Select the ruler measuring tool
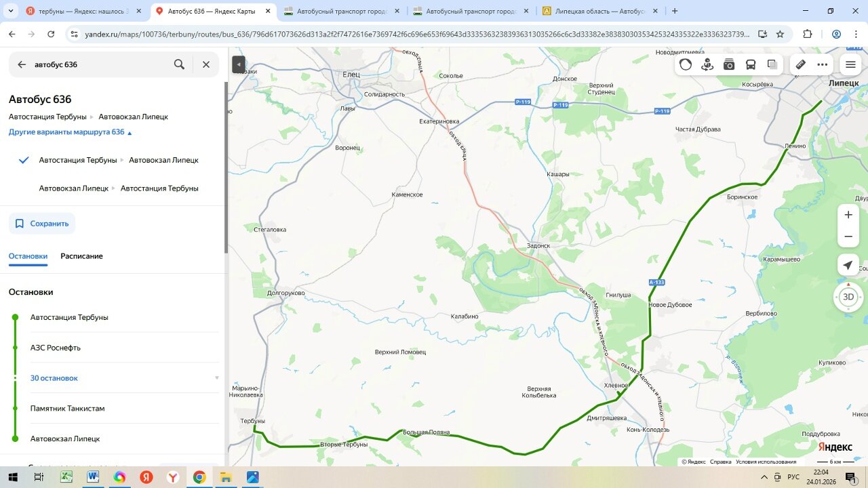 tap(801, 64)
